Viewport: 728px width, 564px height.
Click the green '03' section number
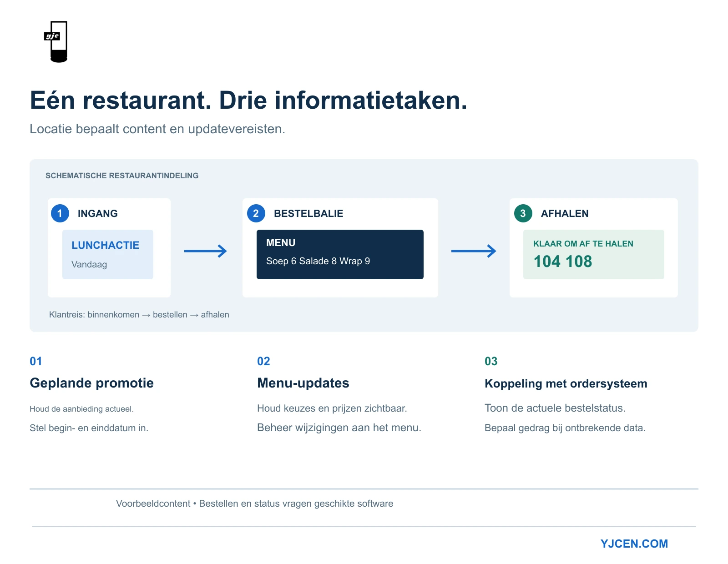(x=491, y=361)
